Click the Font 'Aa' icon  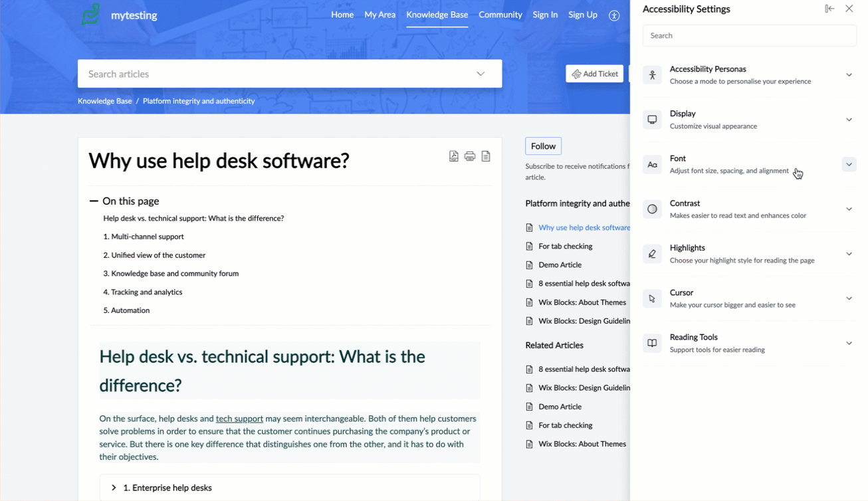(x=653, y=165)
